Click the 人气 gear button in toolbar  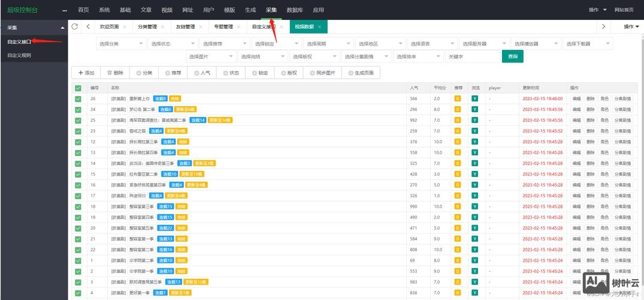coord(202,73)
